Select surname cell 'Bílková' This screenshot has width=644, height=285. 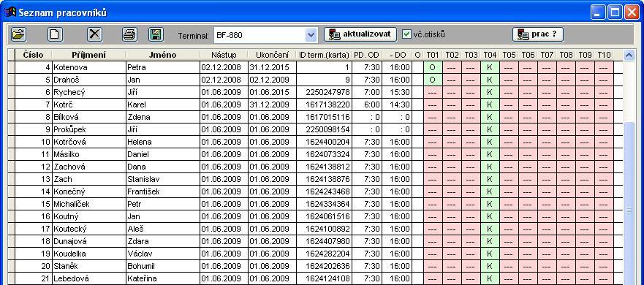(88, 117)
